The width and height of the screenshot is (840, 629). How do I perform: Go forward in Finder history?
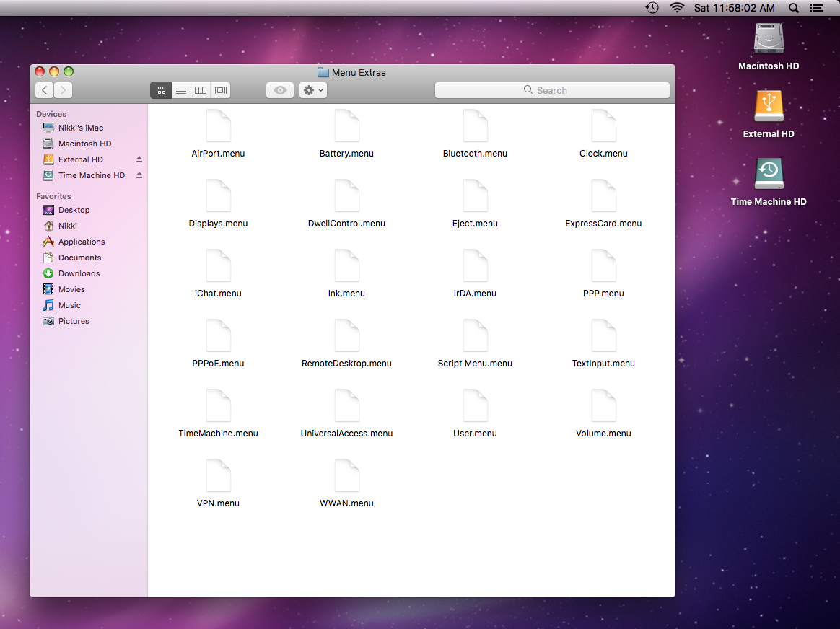[x=64, y=90]
